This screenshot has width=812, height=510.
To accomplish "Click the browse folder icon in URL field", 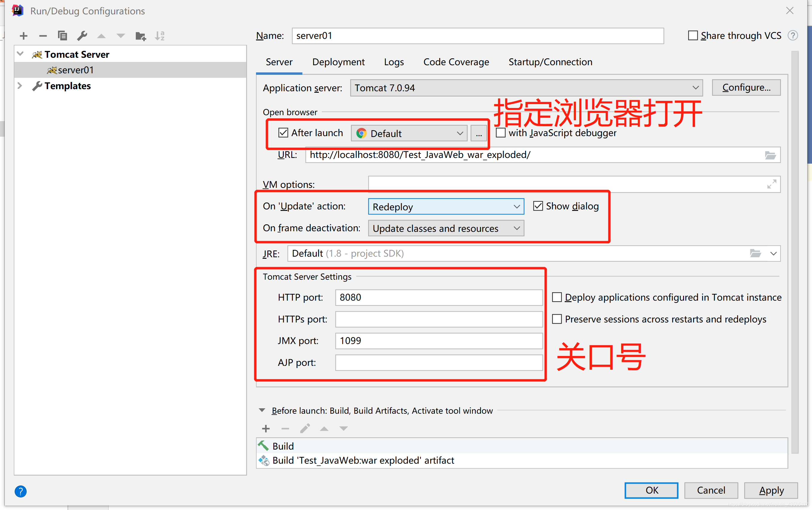I will pos(770,155).
